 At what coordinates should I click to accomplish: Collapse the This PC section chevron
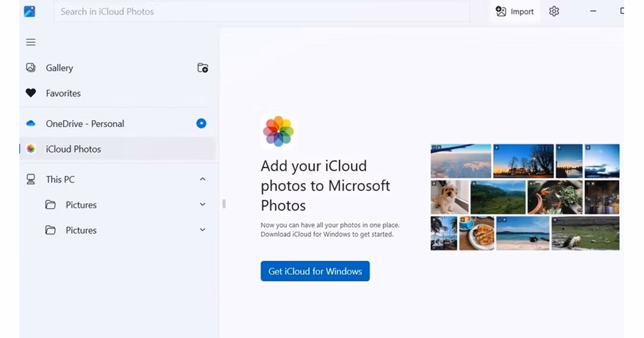click(x=202, y=179)
